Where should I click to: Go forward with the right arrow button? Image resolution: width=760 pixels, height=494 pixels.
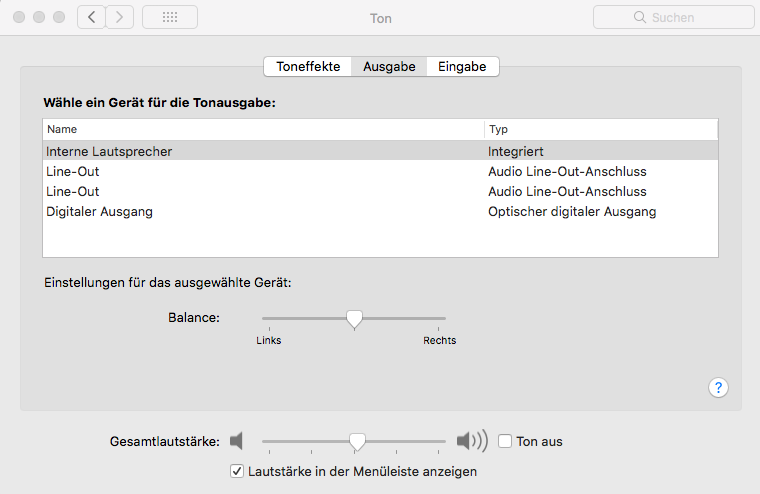pyautogui.click(x=120, y=17)
